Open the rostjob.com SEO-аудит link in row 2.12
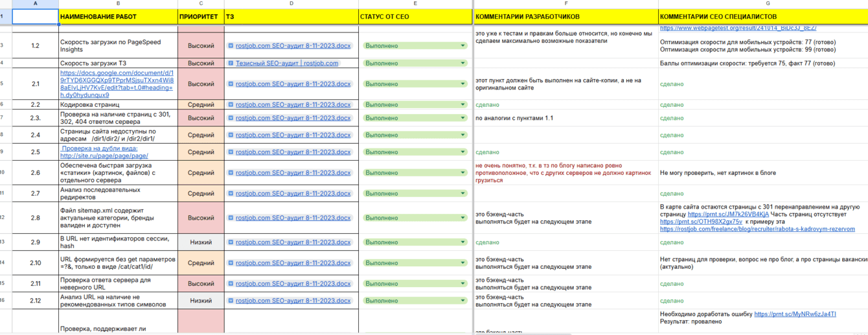Image resolution: width=868 pixels, height=335 pixels. point(293,301)
